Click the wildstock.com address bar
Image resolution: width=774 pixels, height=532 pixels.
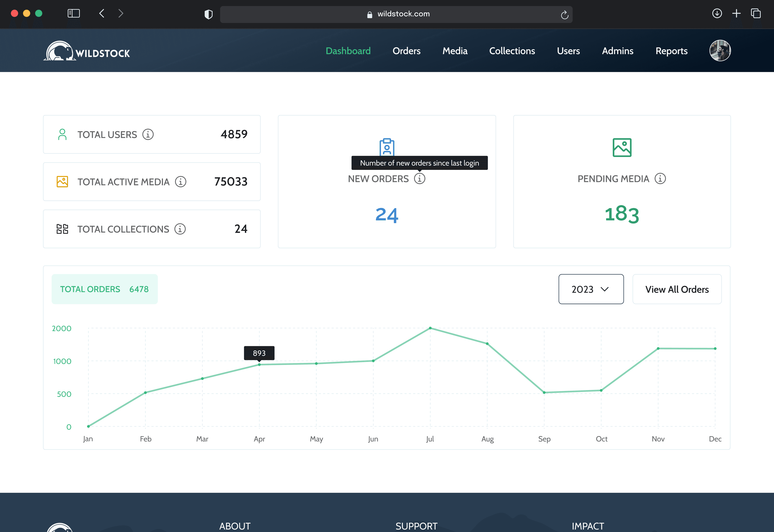tap(403, 14)
